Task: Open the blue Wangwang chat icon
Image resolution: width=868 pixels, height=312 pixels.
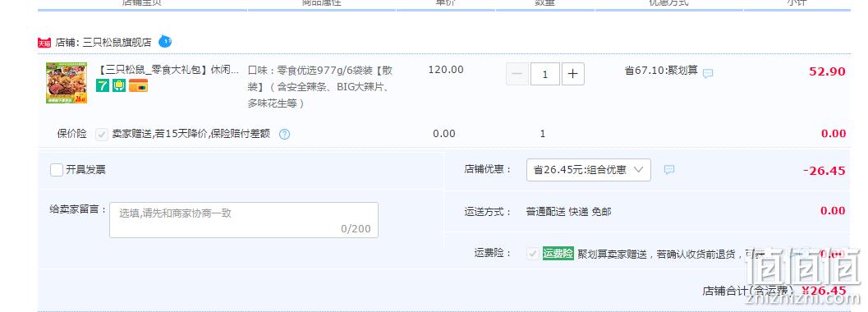Action: click(x=165, y=41)
